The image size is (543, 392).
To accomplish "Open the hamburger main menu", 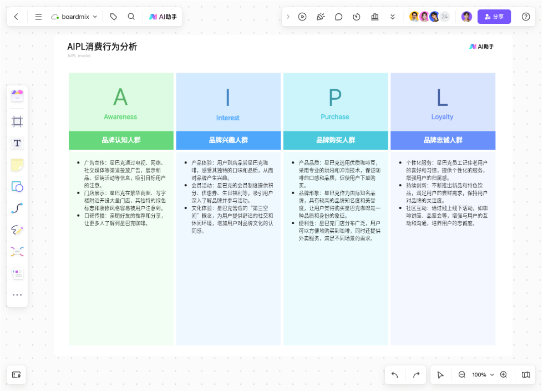I will point(38,17).
